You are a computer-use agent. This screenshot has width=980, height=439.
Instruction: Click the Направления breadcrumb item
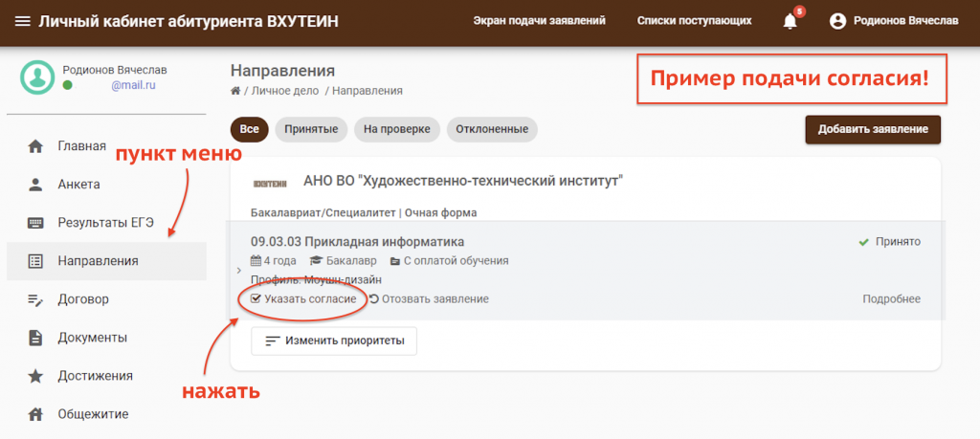367,91
